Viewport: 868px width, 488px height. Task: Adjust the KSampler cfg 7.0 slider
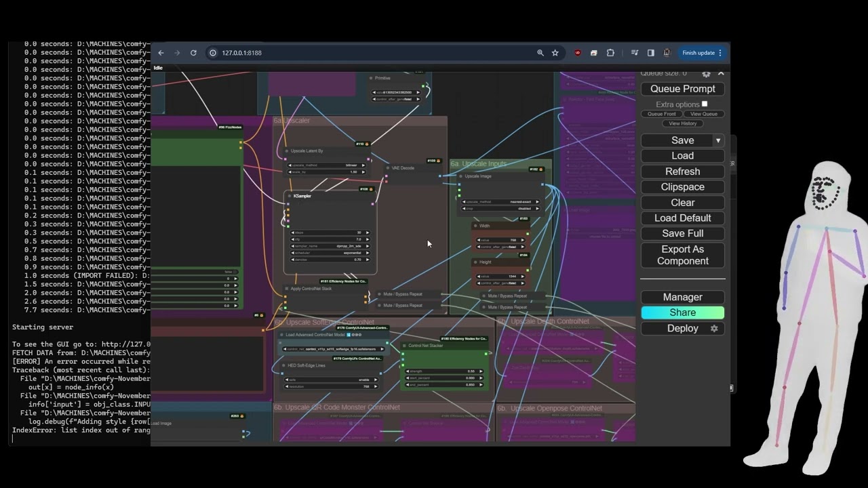[x=330, y=239]
